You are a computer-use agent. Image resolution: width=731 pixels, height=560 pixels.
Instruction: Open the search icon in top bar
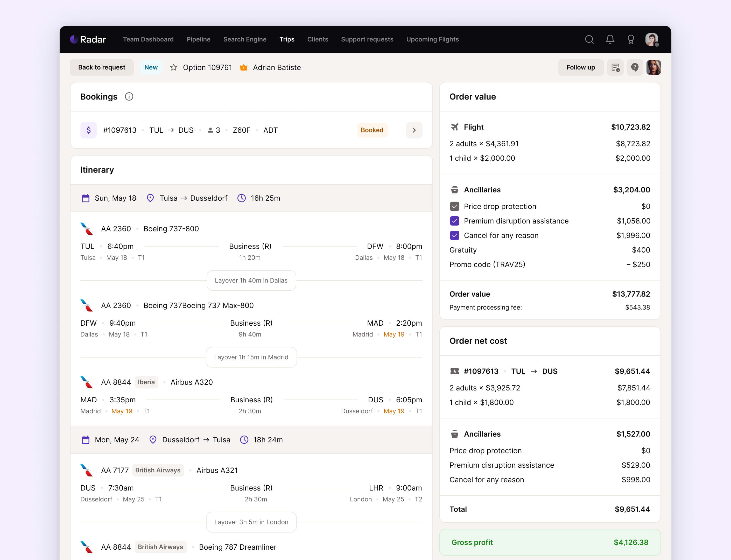click(589, 39)
